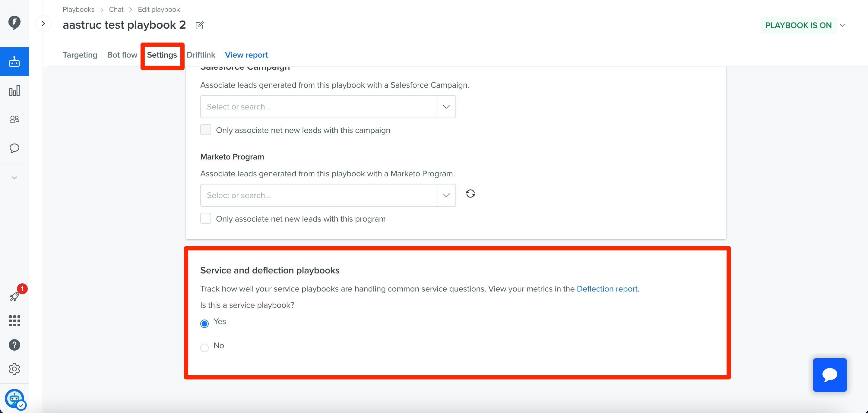This screenshot has width=868, height=413.
Task: Expand the PLAYBOOK IS ON status dropdown
Action: (843, 25)
